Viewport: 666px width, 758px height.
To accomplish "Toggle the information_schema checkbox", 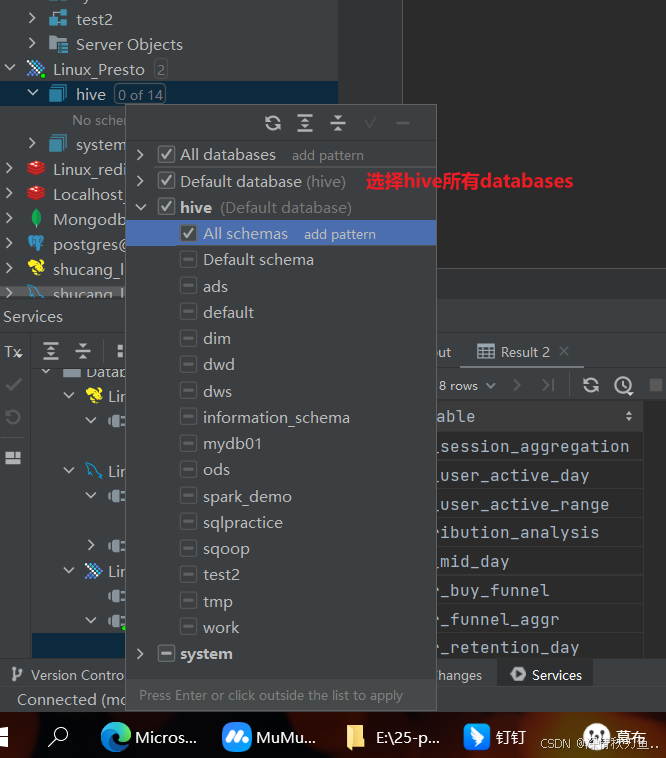I will [188, 416].
